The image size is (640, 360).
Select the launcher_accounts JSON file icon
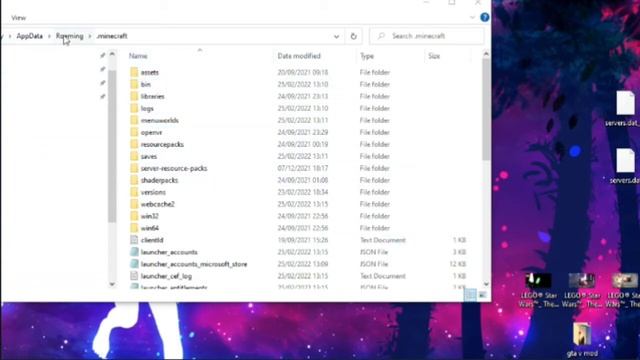coord(134,252)
